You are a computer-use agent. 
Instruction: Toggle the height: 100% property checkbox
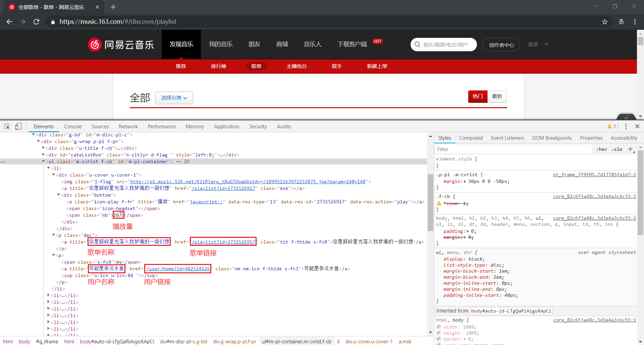click(x=438, y=333)
